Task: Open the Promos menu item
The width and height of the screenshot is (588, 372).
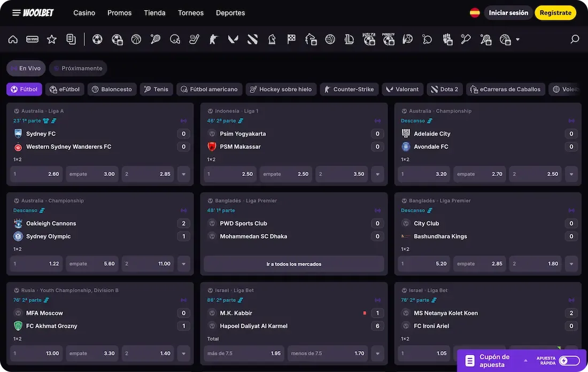Action: pyautogui.click(x=120, y=13)
